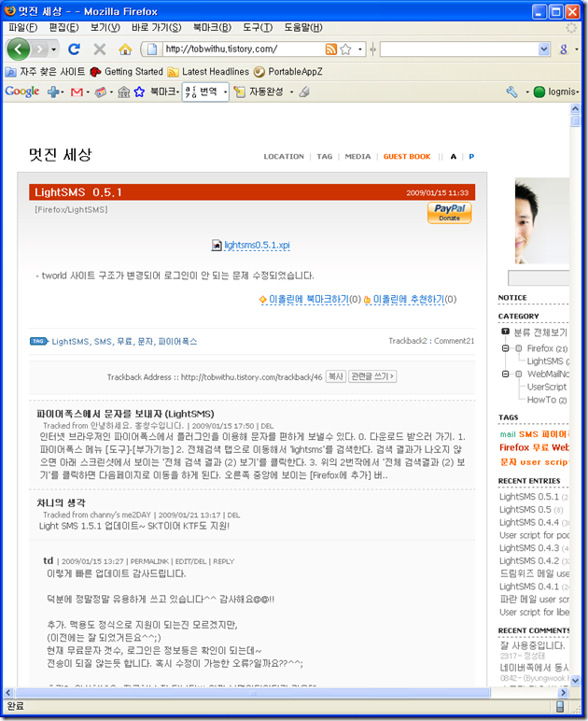
Task: Open the PortableAppZ bookmark
Action: coord(288,72)
